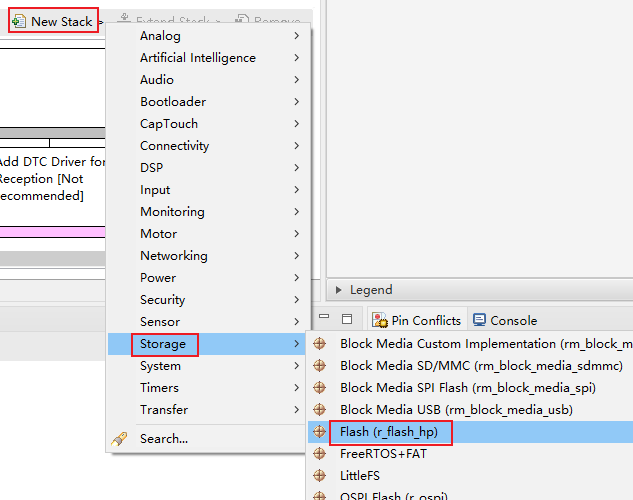The height and width of the screenshot is (500, 633).
Task: Open the Connectivity submenu
Action: tap(174, 146)
